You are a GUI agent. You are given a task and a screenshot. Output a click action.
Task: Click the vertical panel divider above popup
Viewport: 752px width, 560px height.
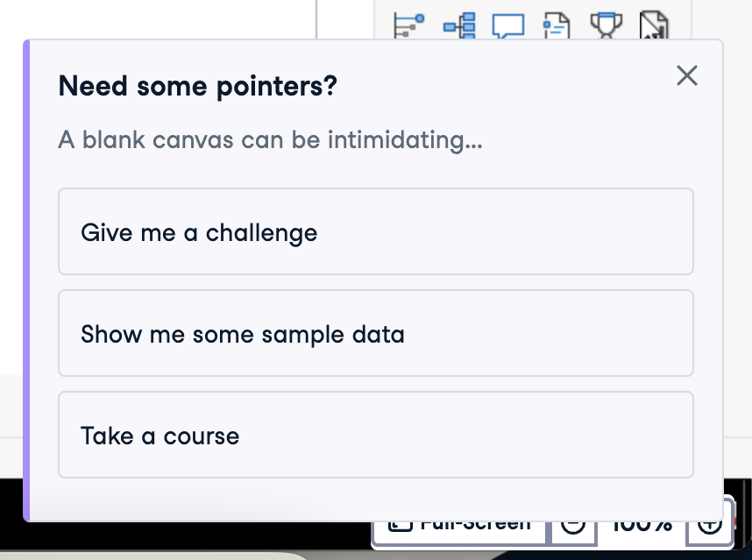(x=316, y=19)
